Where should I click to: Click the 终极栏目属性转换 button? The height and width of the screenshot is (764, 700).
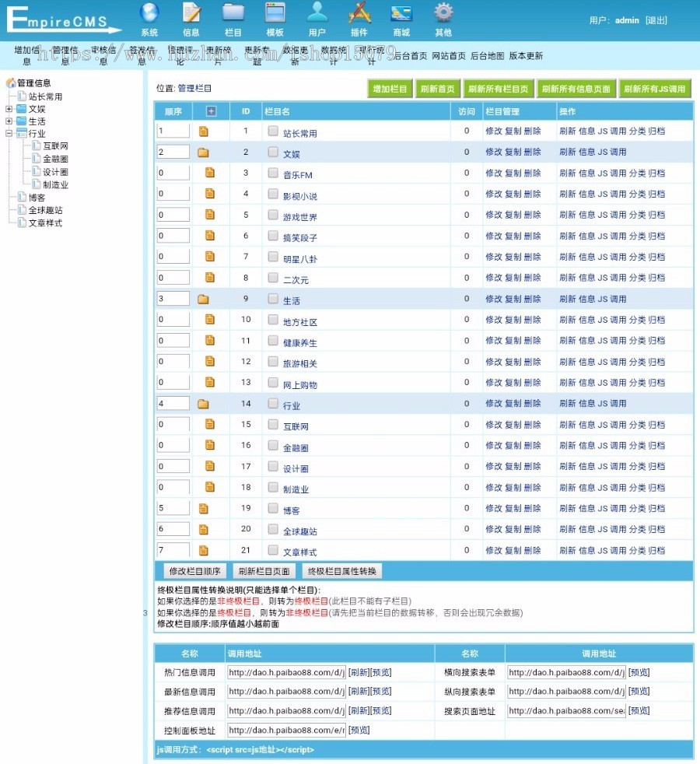pyautogui.click(x=342, y=571)
